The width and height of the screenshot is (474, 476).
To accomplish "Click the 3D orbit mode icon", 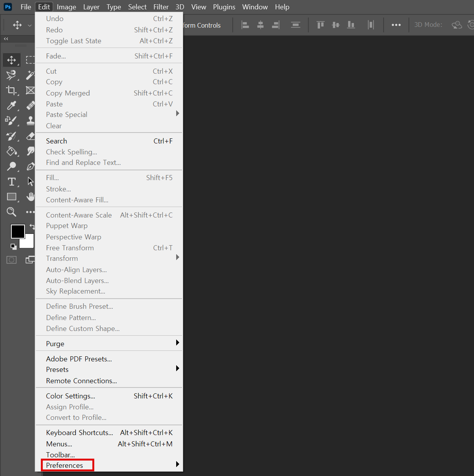I will 457,25.
